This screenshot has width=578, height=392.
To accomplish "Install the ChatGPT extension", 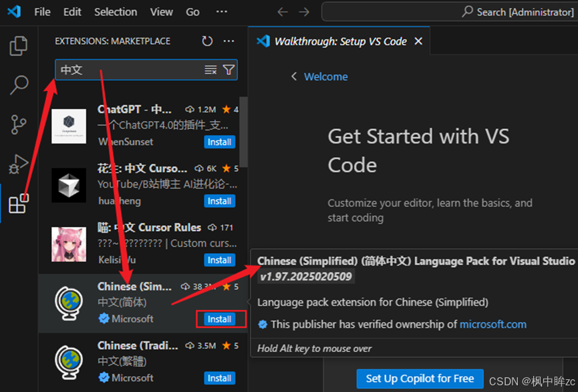I will coord(219,142).
